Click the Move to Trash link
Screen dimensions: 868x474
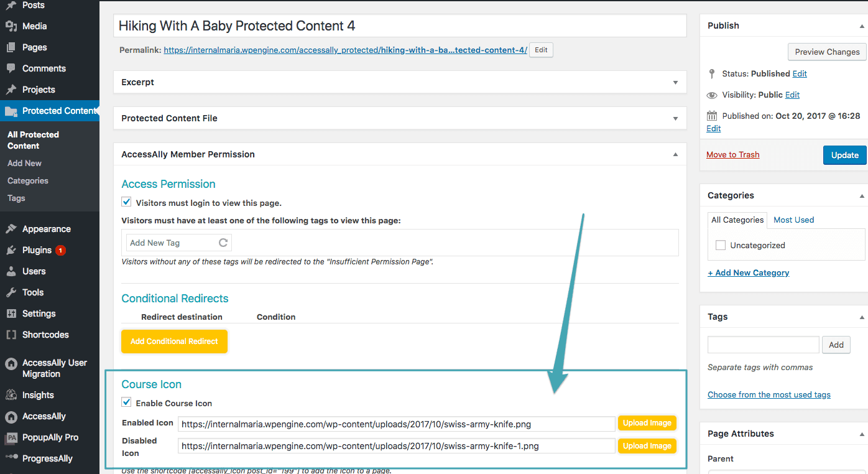click(x=732, y=154)
